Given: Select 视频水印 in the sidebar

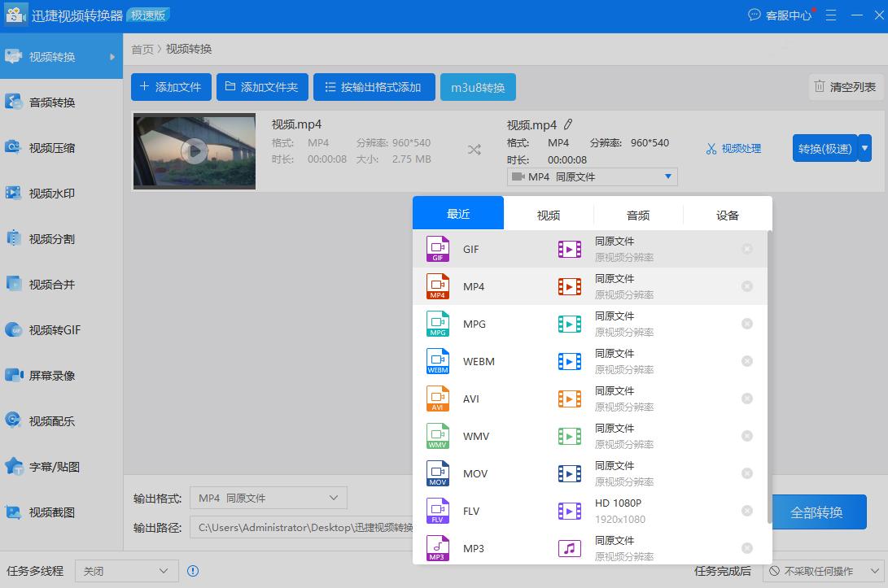Looking at the screenshot, I should point(52,194).
